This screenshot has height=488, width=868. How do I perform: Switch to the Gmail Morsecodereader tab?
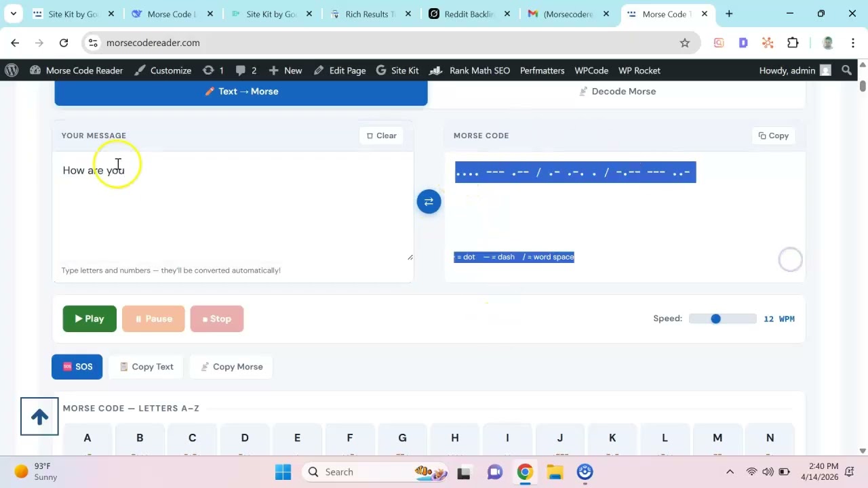click(x=568, y=14)
